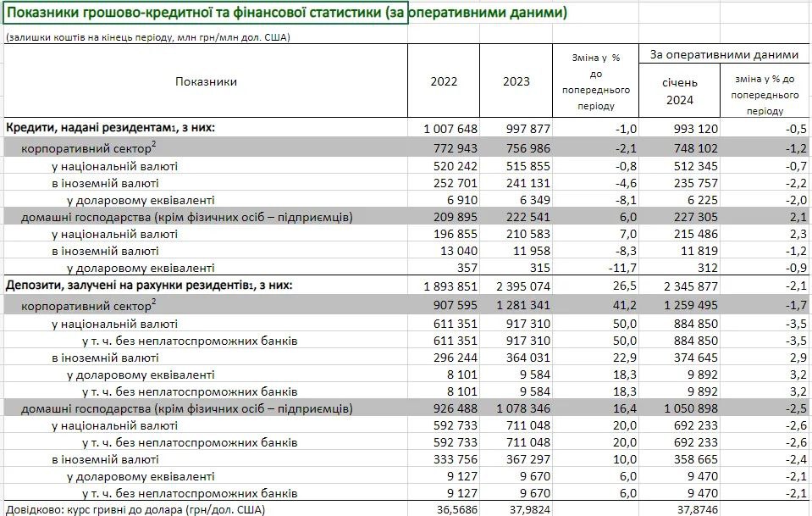Click the '2022' column header
The width and height of the screenshot is (812, 516).
444,81
